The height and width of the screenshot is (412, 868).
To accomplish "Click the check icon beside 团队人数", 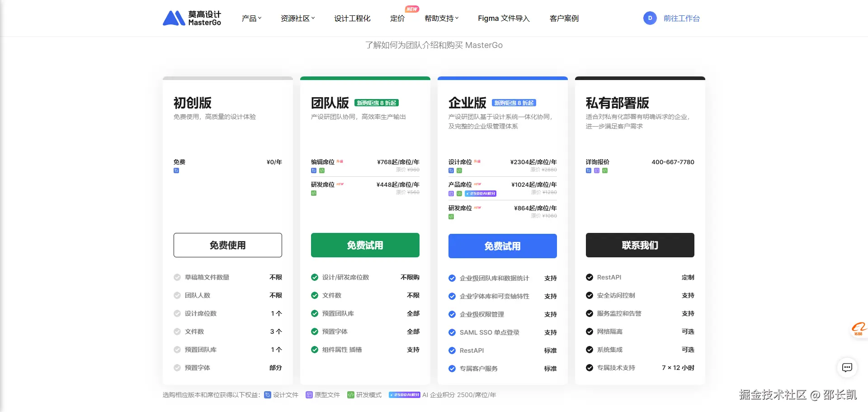I will pyautogui.click(x=177, y=295).
